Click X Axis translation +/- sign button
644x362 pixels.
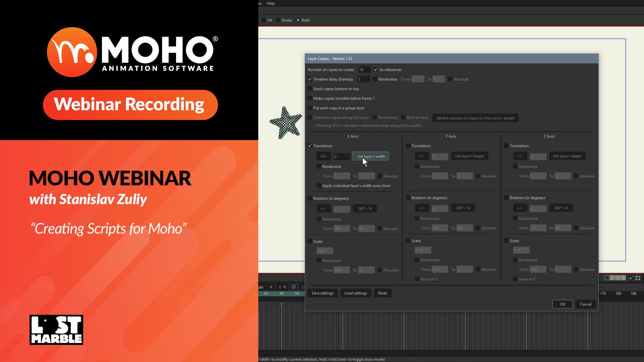(x=323, y=156)
